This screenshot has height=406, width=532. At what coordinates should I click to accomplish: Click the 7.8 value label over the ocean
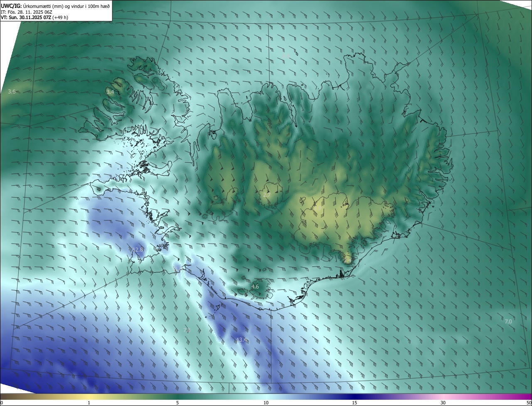click(x=187, y=330)
